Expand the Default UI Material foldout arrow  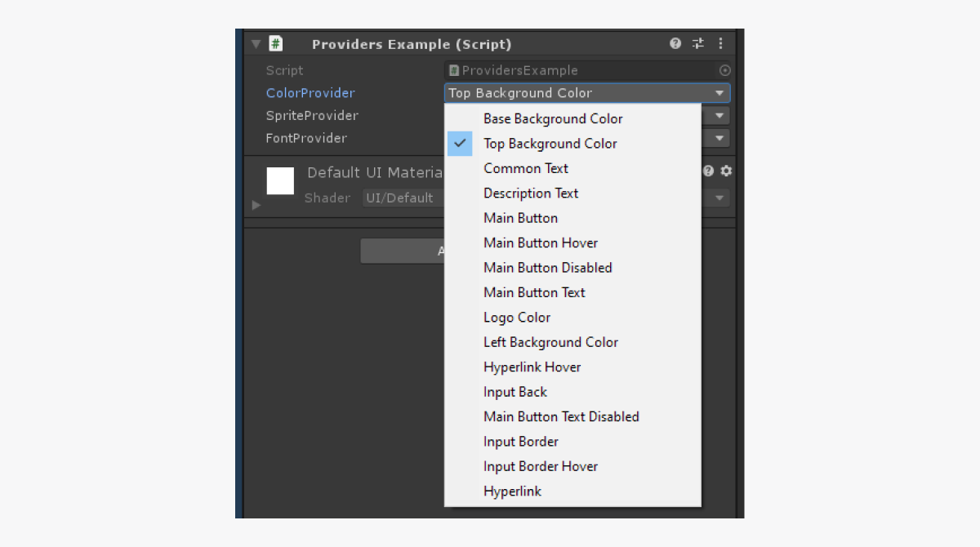tap(256, 205)
